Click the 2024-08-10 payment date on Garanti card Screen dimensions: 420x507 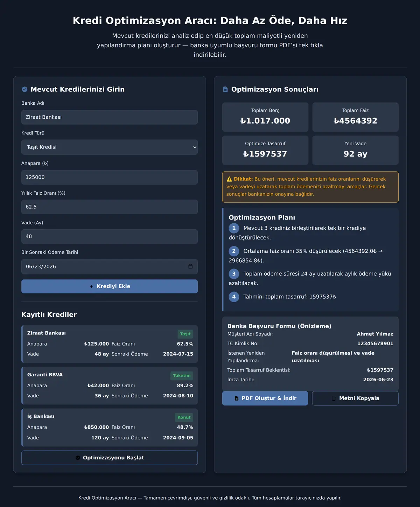pyautogui.click(x=178, y=396)
